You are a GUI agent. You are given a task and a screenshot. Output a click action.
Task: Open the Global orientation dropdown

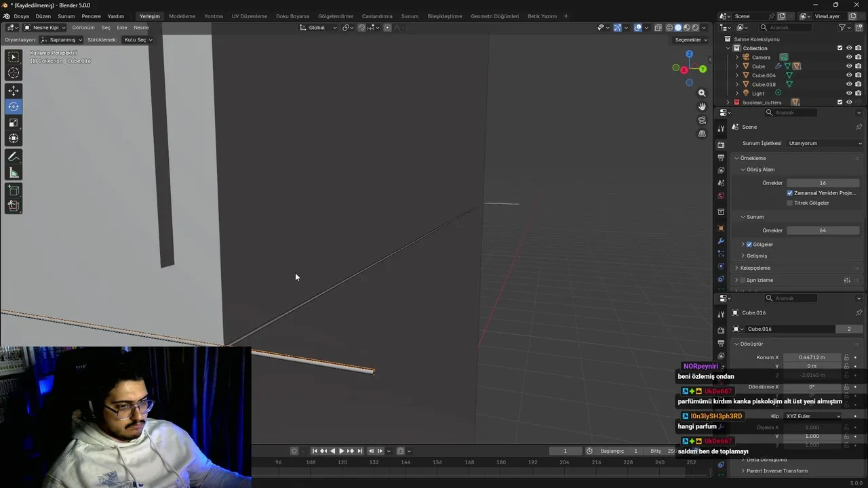point(319,28)
